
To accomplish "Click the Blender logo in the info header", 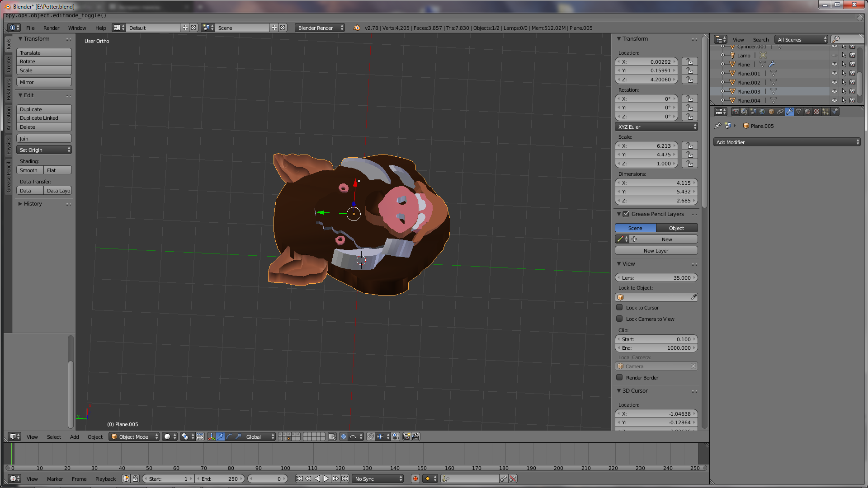I will (x=357, y=28).
